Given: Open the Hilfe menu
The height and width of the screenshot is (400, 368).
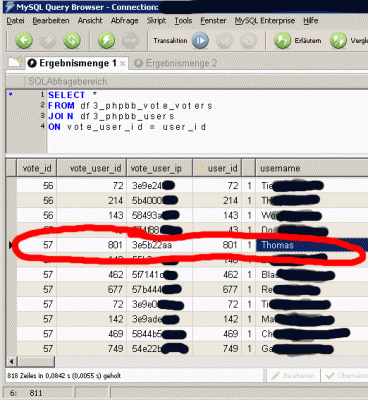Looking at the screenshot, I should (311, 21).
